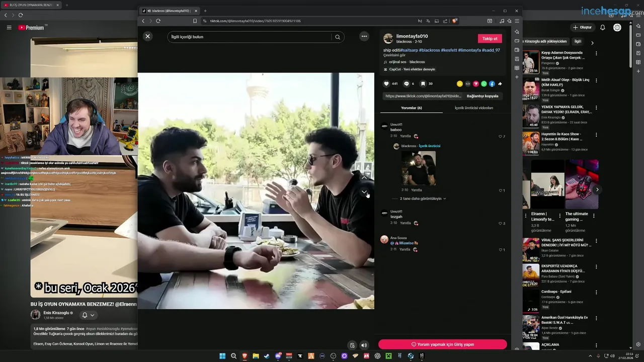Click 'Yorum yapmak için Giriş yapın' button

pos(443,344)
